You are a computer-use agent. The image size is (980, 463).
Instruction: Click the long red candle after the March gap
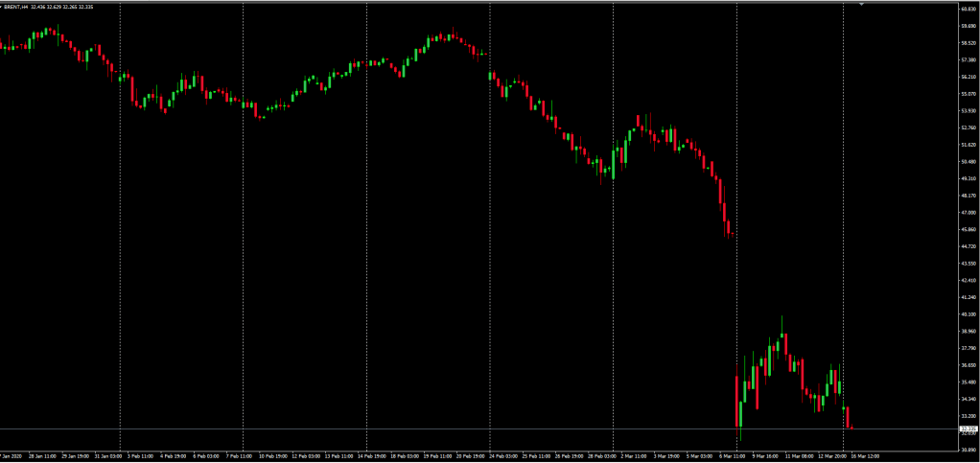click(737, 401)
